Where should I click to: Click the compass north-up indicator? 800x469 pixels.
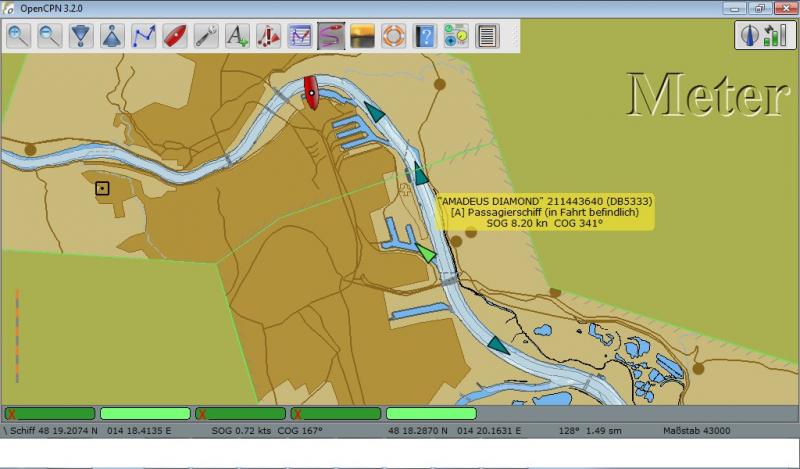[x=747, y=37]
